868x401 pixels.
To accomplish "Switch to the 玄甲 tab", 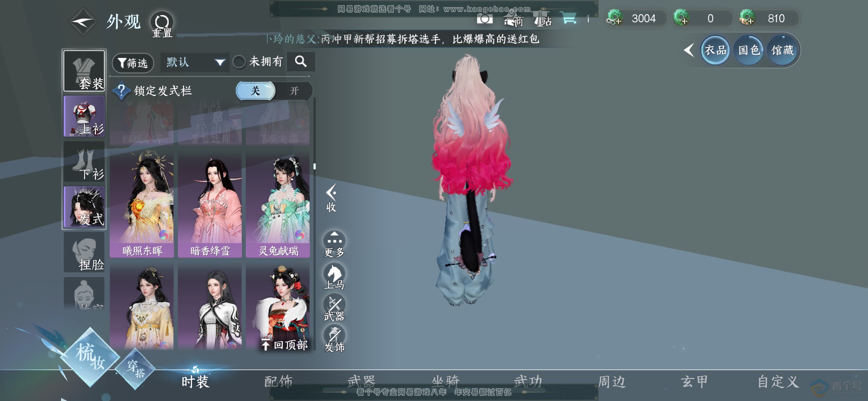I will click(694, 381).
